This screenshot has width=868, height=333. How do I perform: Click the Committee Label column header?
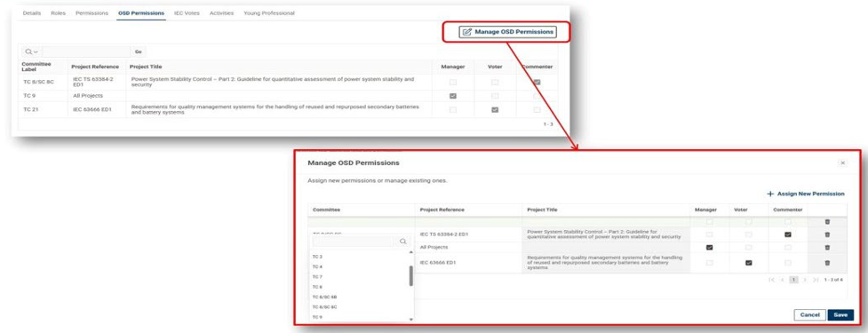[36, 67]
